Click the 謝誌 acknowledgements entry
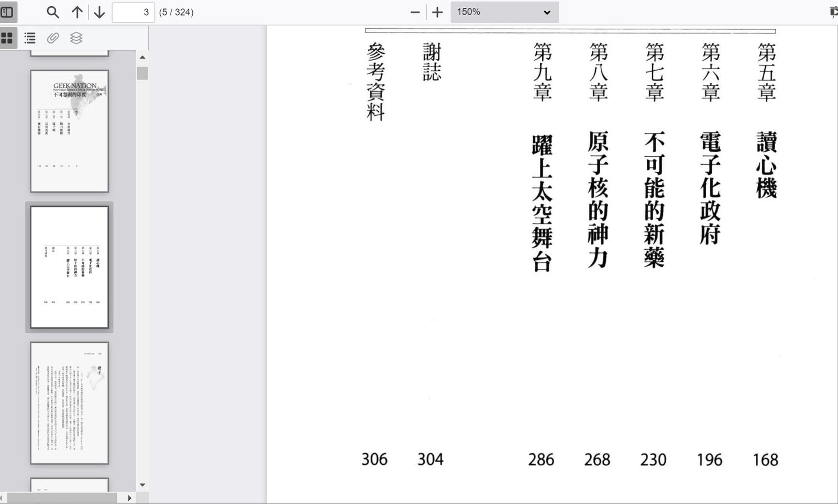 coord(432,62)
